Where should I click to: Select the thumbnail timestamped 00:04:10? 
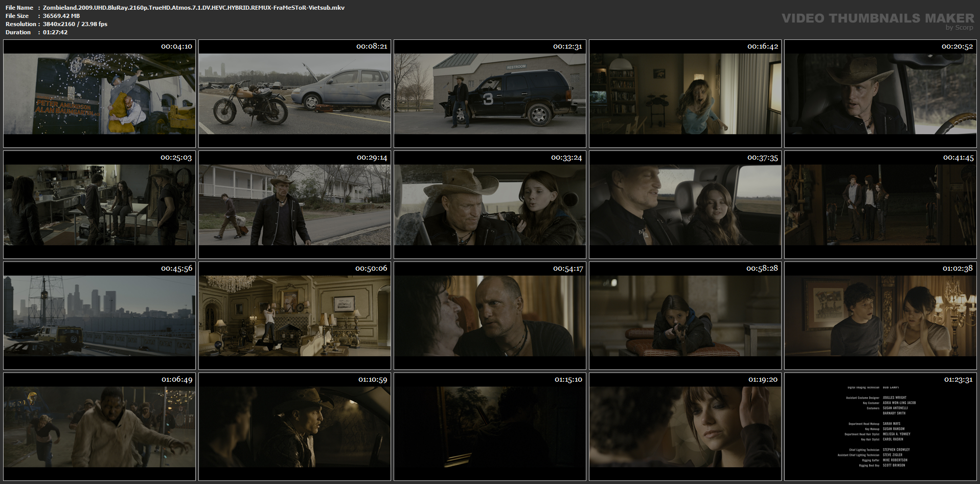99,94
